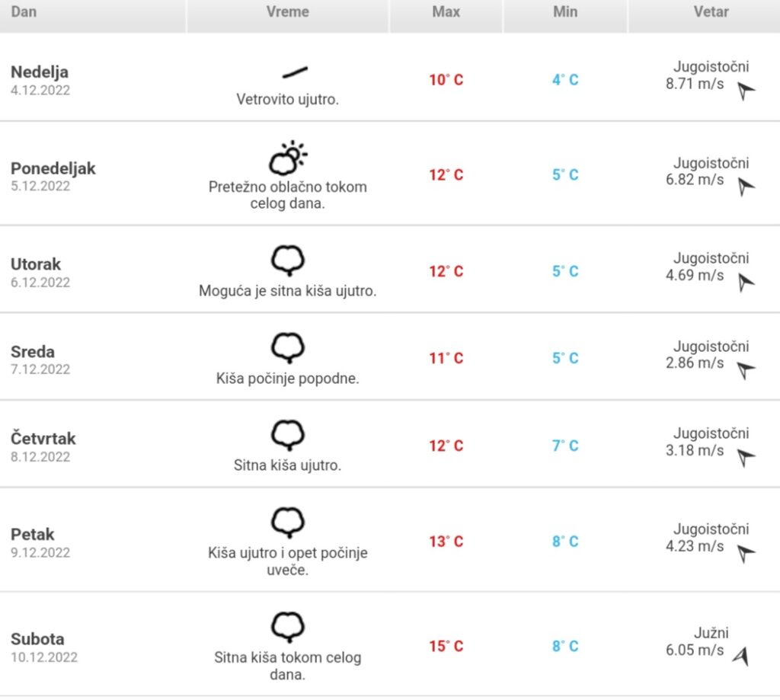The width and height of the screenshot is (780, 700).
Task: Click the rain cloud icon for Utorak
Action: pyautogui.click(x=288, y=261)
